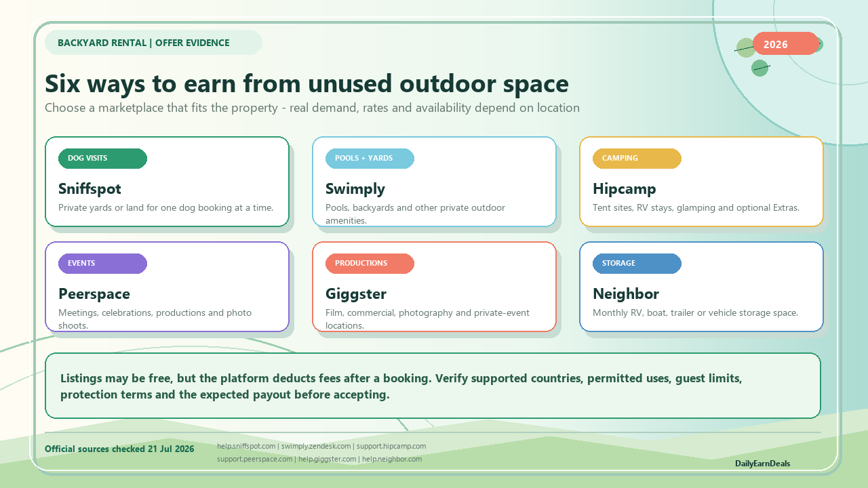Click the STORAGE blue tag
The image size is (868, 488).
click(x=637, y=264)
